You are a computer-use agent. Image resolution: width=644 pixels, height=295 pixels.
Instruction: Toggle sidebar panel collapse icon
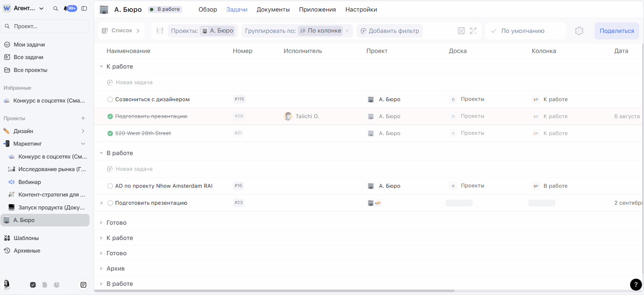click(84, 8)
